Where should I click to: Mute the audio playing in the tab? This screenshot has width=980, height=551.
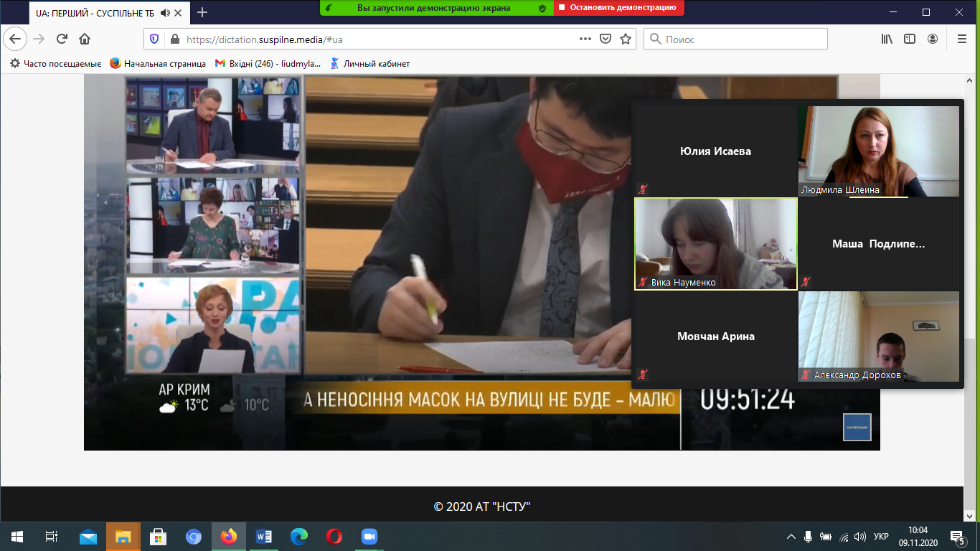[x=166, y=12]
